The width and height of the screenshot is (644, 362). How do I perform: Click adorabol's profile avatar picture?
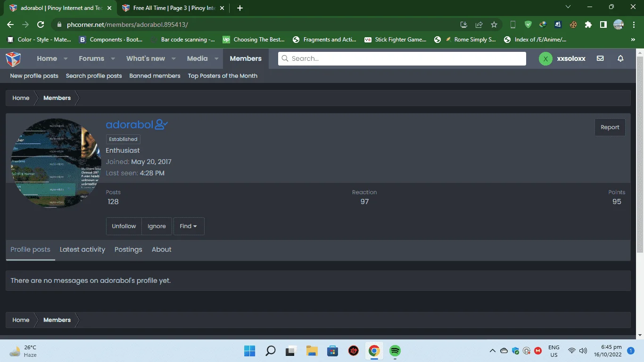click(x=56, y=163)
